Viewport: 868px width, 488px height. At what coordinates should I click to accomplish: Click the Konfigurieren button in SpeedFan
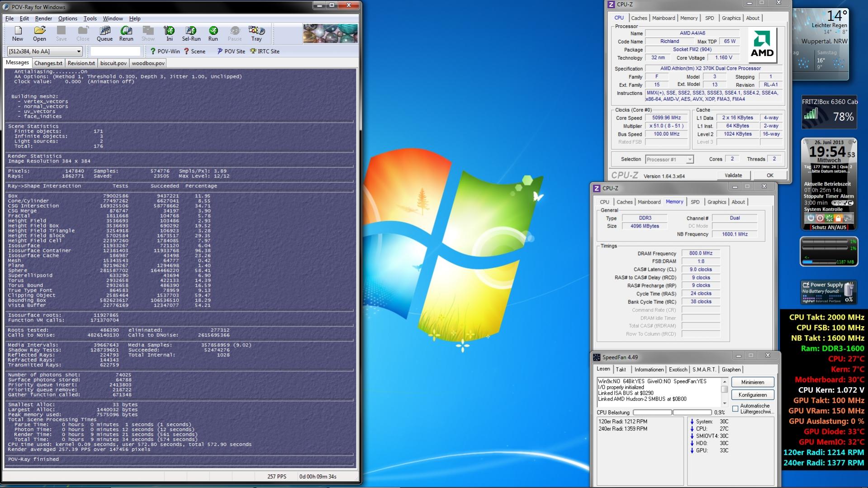pos(753,395)
